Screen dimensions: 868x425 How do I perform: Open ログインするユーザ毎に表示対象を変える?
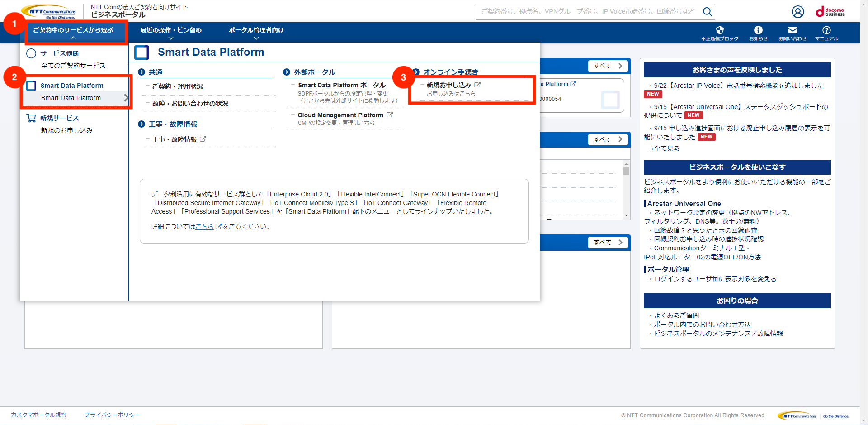(x=715, y=279)
